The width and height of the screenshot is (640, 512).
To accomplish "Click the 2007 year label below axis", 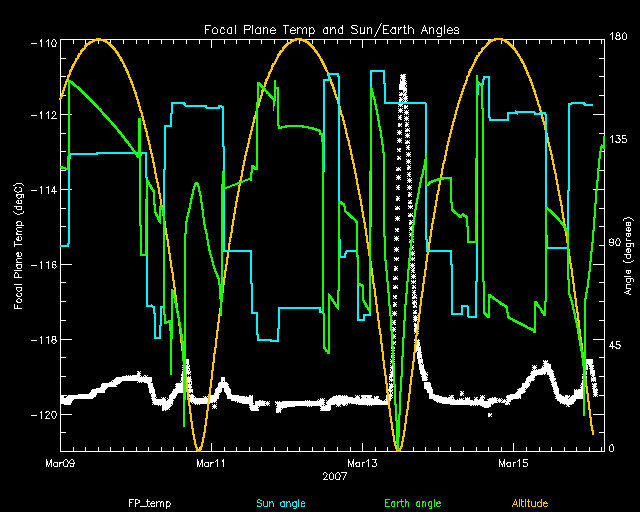I will click(x=334, y=477).
